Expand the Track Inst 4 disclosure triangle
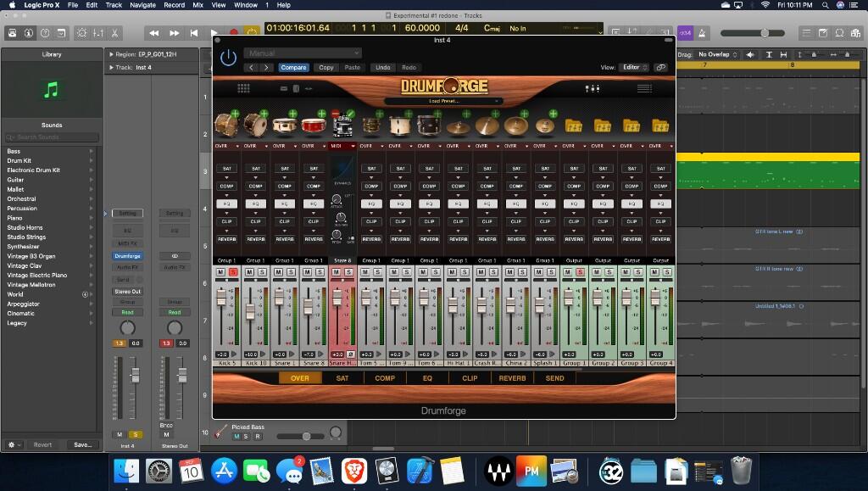The width and height of the screenshot is (868, 491). (x=111, y=68)
